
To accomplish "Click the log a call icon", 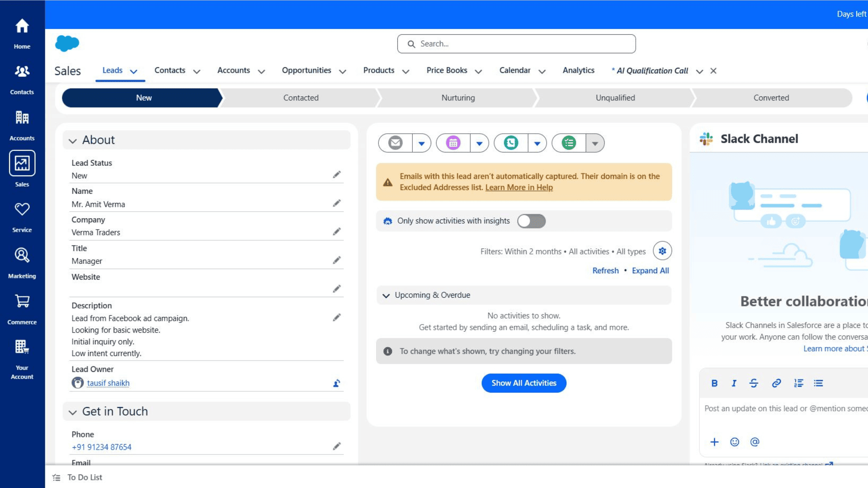I will (511, 143).
